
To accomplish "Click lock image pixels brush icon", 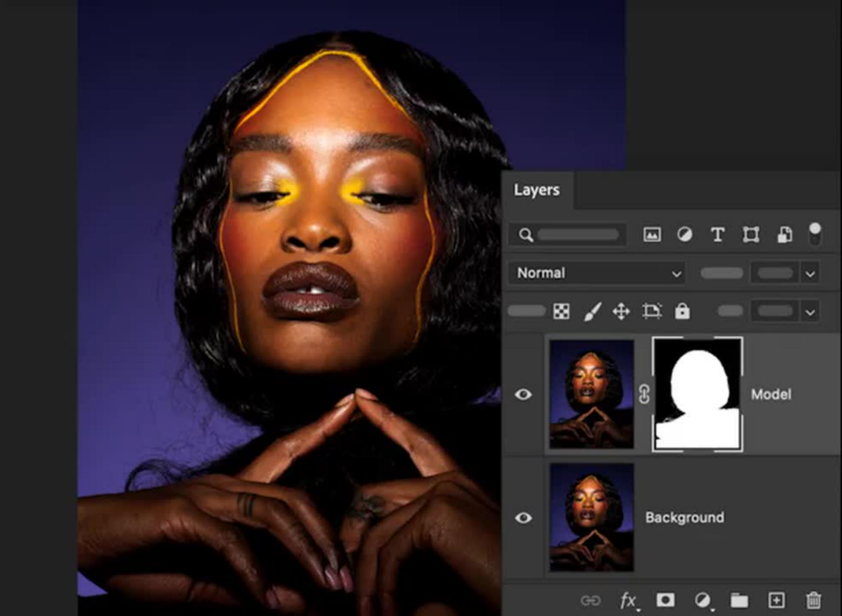I will coord(592,311).
